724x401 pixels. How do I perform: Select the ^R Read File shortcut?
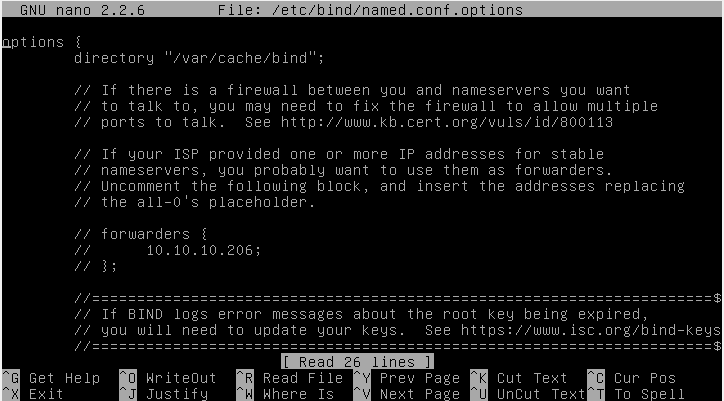pyautogui.click(x=290, y=378)
